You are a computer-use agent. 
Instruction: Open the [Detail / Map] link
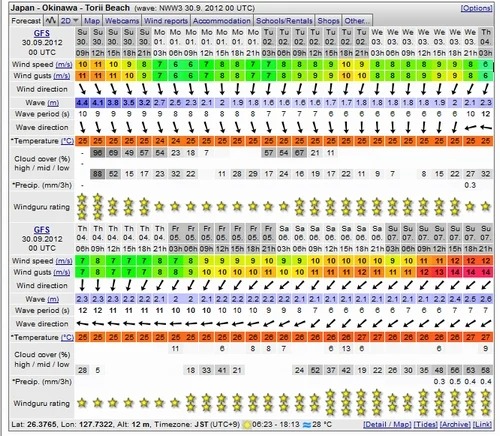tap(387, 425)
